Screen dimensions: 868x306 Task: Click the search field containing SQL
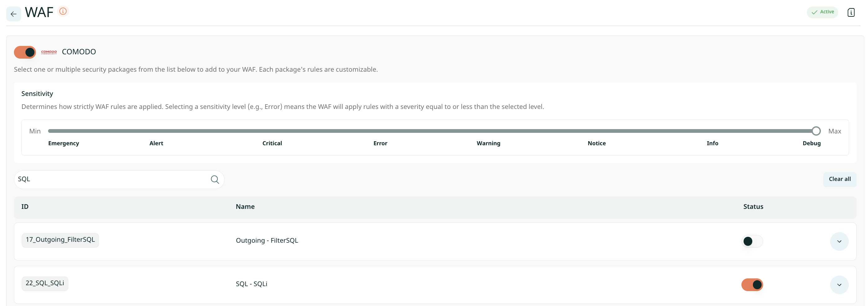[x=119, y=179]
